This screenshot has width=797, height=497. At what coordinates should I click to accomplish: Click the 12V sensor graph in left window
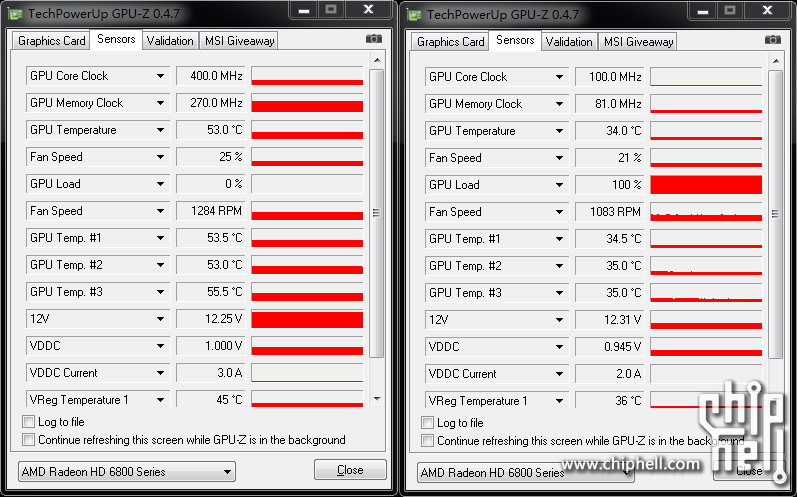[x=307, y=319]
